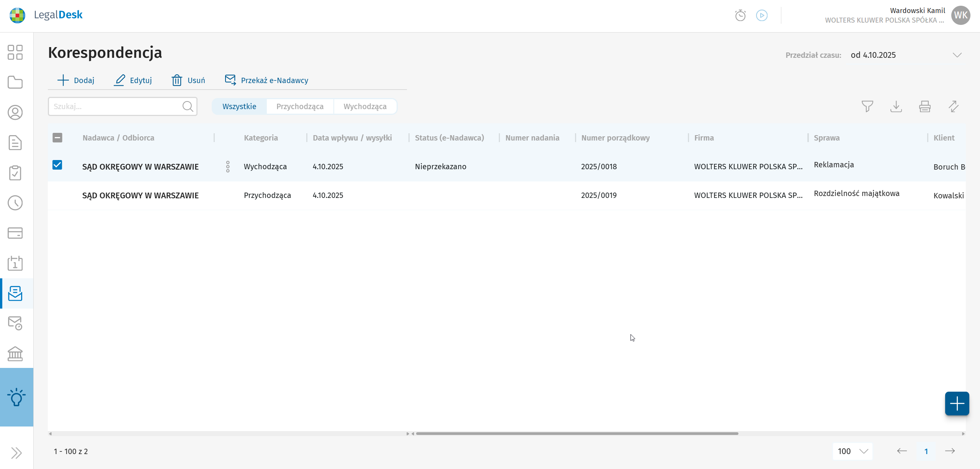Open the clock time-tracking sidebar icon
This screenshot has height=469, width=980.
tap(15, 203)
